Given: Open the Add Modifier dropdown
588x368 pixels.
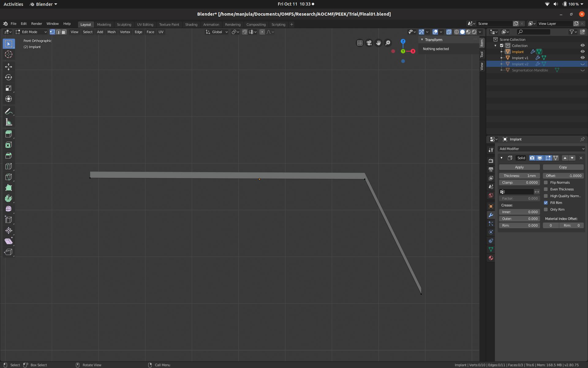Looking at the screenshot, I should [541, 149].
